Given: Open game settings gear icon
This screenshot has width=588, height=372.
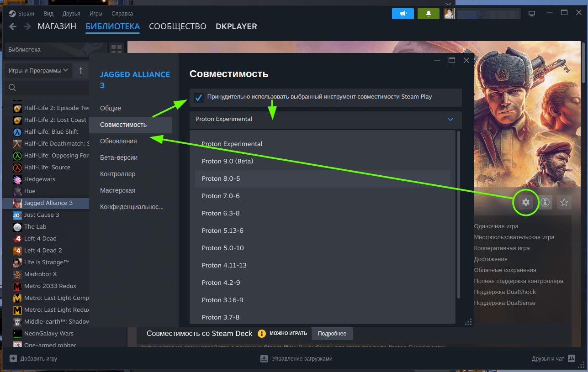Looking at the screenshot, I should click(x=526, y=202).
